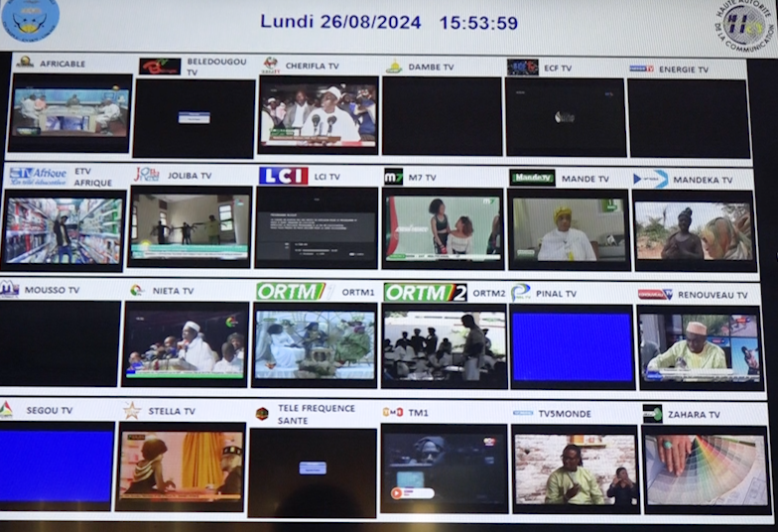Click the Stella TV star icon

pyautogui.click(x=131, y=410)
